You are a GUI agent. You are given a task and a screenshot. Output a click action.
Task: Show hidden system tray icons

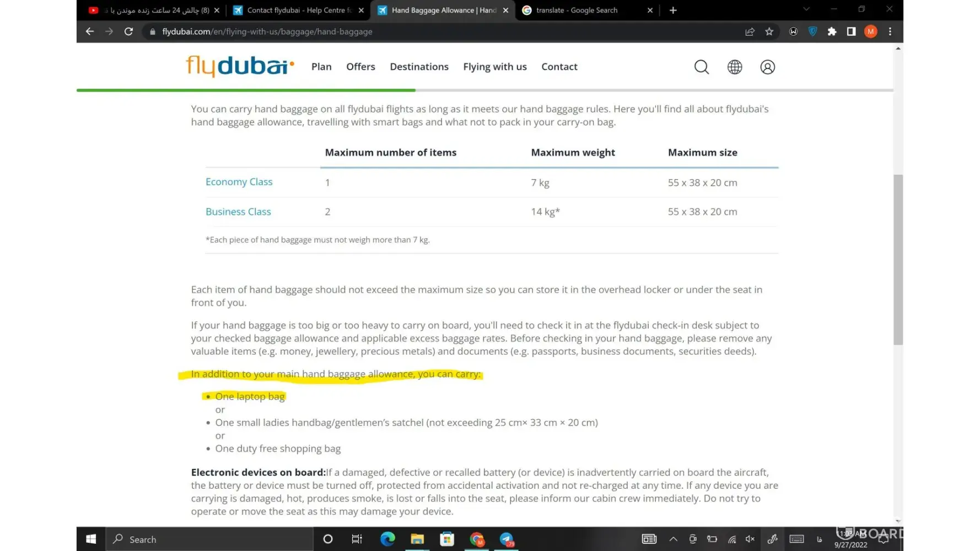click(673, 539)
